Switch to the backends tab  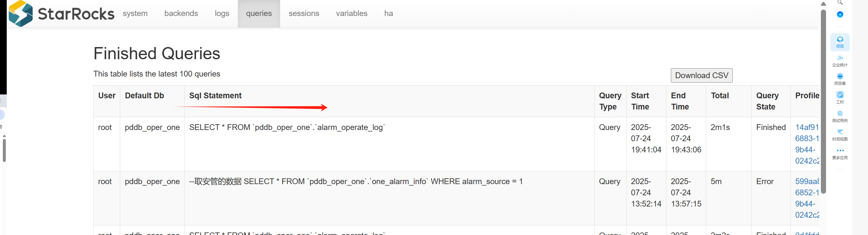tap(181, 13)
